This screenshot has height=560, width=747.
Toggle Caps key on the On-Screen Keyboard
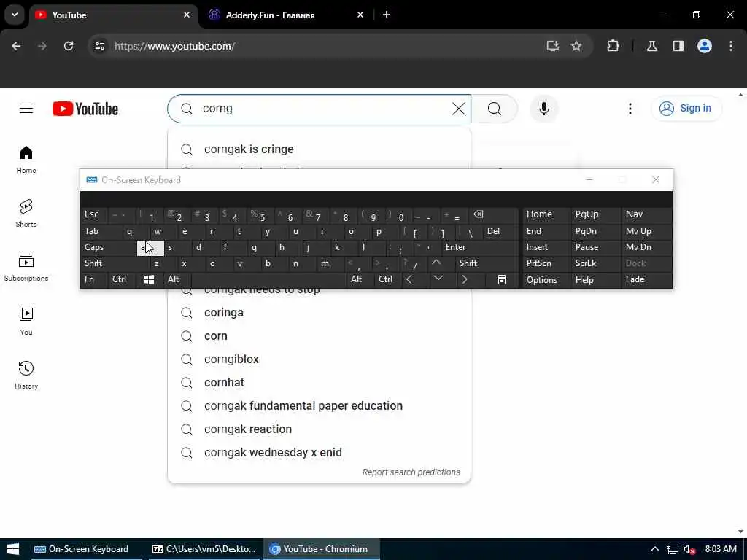click(x=109, y=248)
